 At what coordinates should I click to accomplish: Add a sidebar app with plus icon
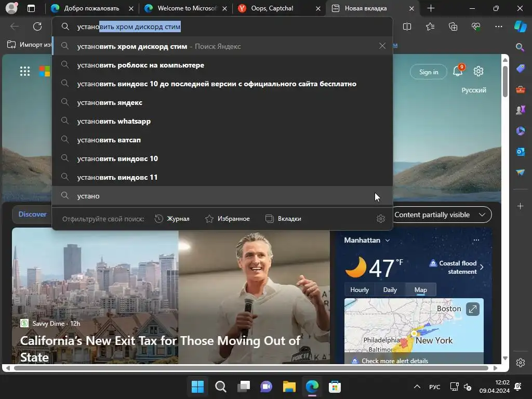click(x=520, y=206)
